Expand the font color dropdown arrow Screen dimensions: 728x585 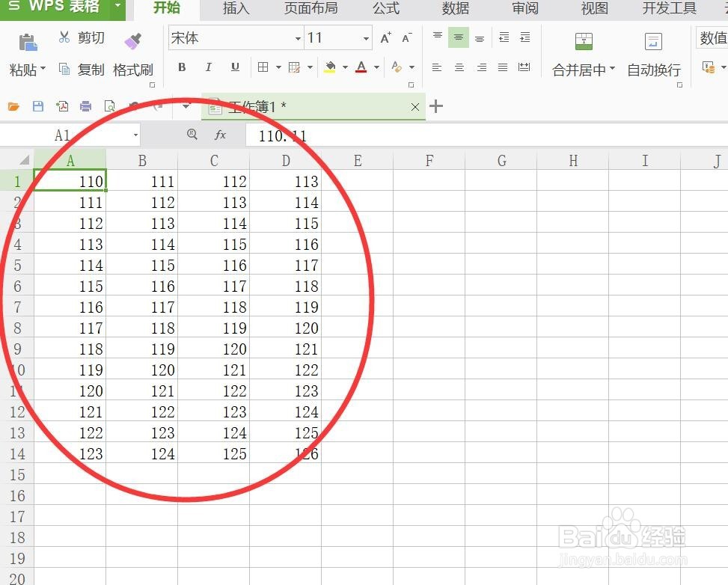click(376, 67)
